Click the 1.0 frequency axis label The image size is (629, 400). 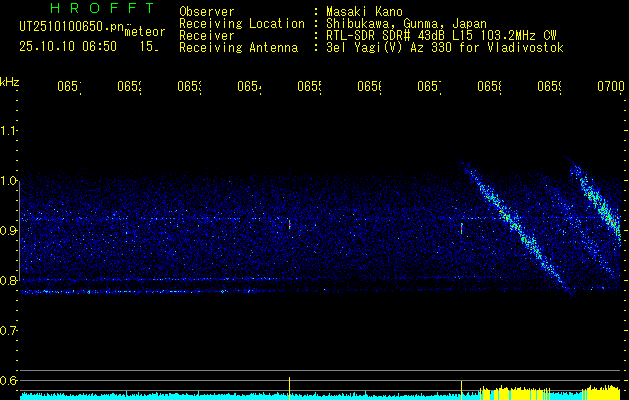[x=8, y=181]
